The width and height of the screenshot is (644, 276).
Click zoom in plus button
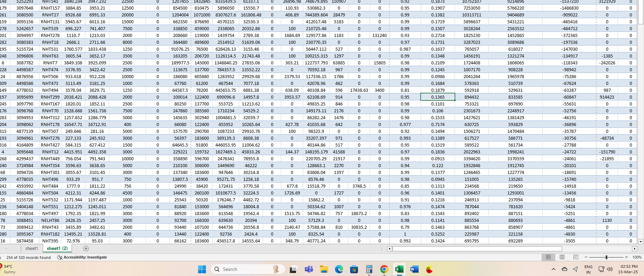pos(627,257)
